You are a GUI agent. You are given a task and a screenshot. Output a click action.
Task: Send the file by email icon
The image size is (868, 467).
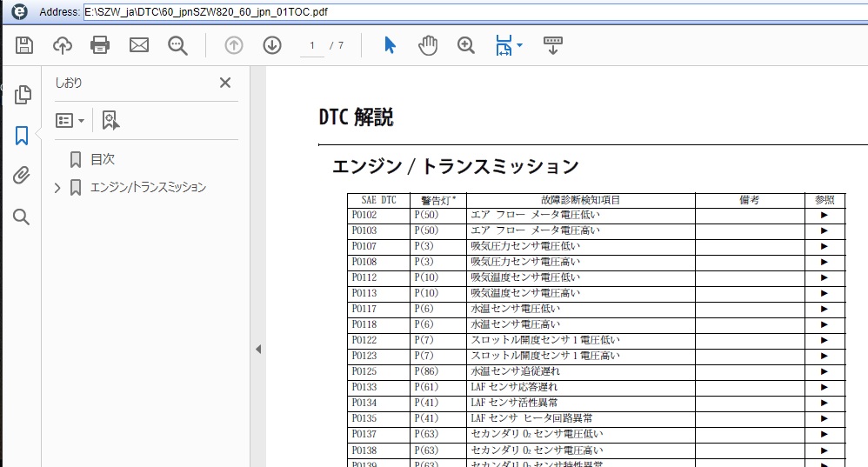click(x=139, y=45)
